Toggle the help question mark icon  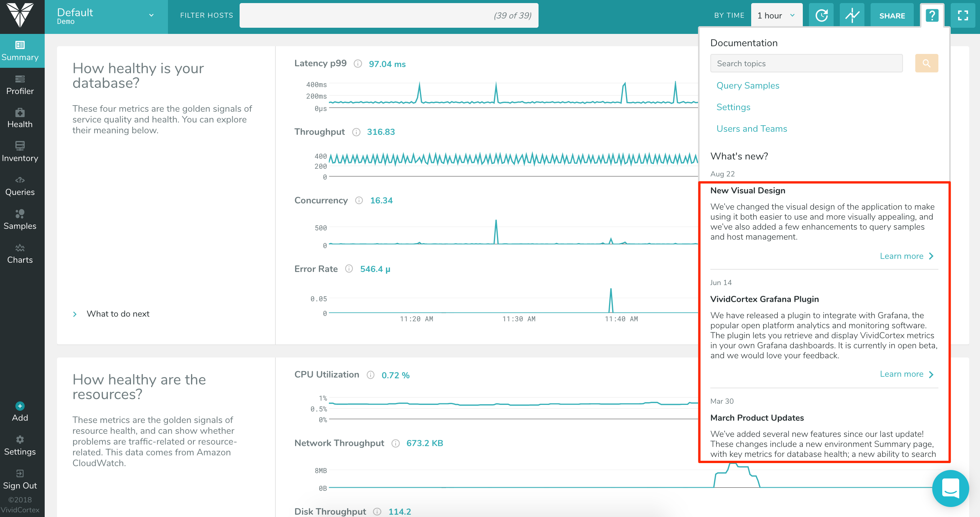[x=931, y=15]
